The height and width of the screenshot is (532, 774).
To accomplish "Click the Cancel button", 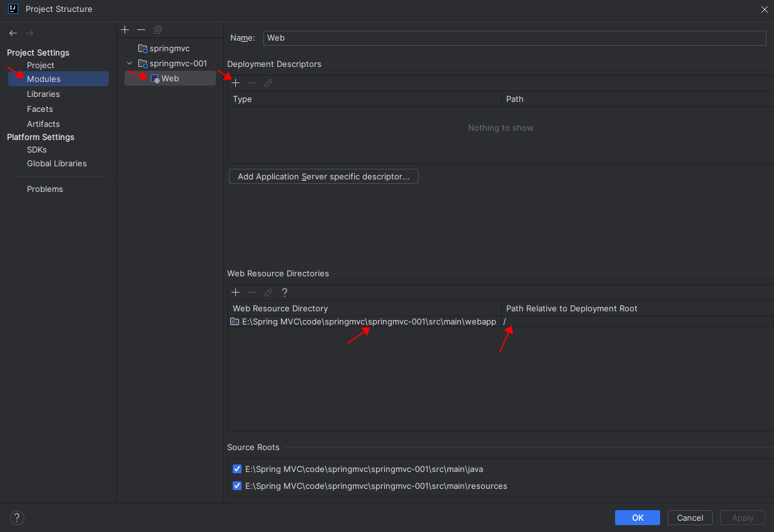I will (x=690, y=518).
